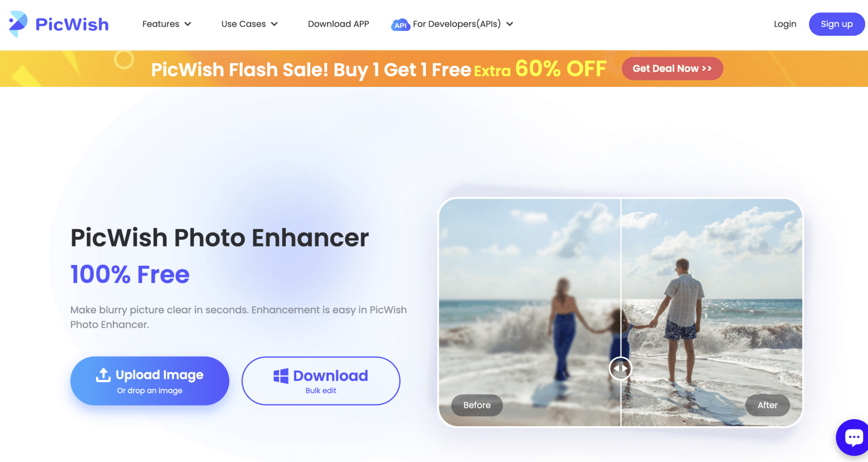Image resolution: width=868 pixels, height=462 pixels.
Task: Click the Get Deal Now button
Action: [672, 68]
